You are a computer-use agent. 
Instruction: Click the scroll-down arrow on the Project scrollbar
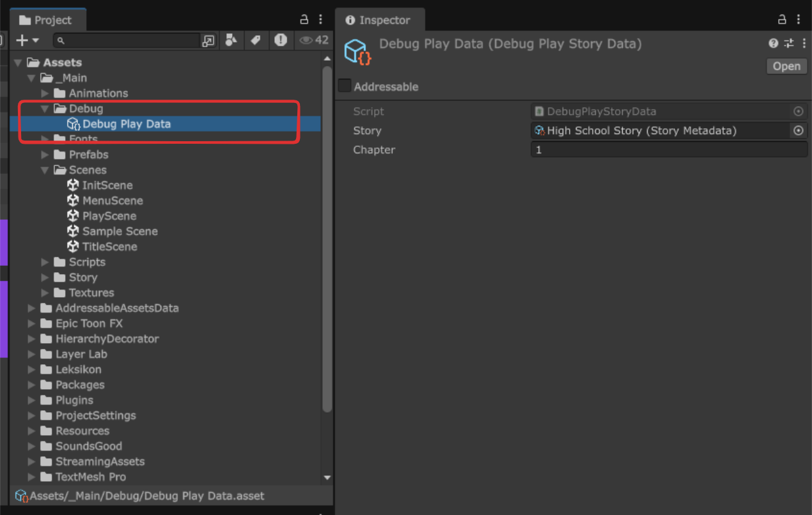point(327,477)
